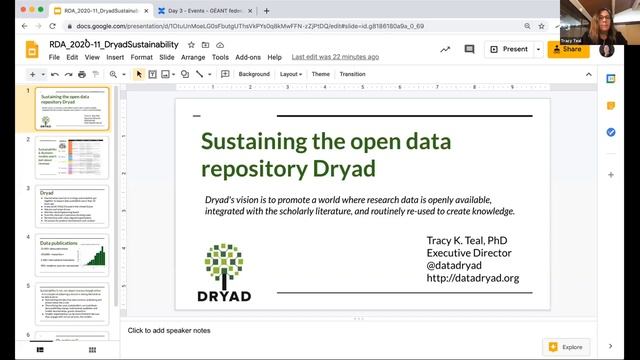This screenshot has width=640, height=360.
Task: Switch to filmstrip view icon
Action: tap(40, 350)
